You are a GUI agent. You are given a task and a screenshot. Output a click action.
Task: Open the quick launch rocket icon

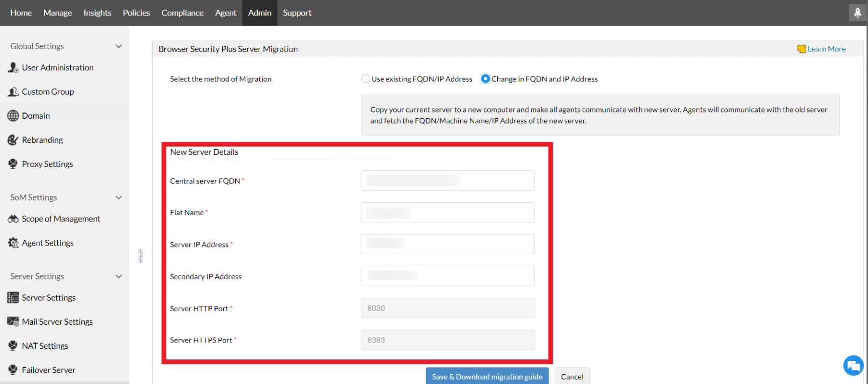coord(857,13)
